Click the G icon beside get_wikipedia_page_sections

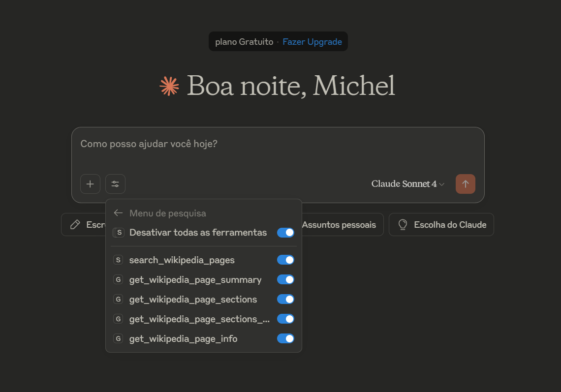tap(118, 300)
